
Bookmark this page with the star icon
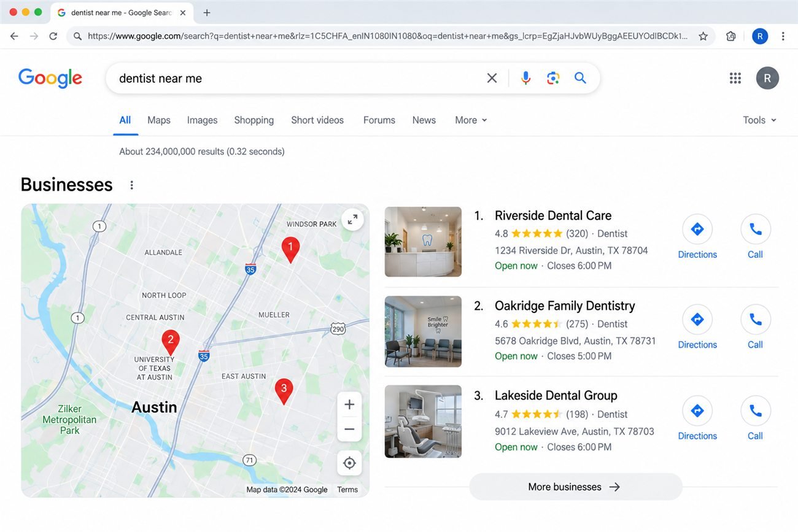coord(703,36)
